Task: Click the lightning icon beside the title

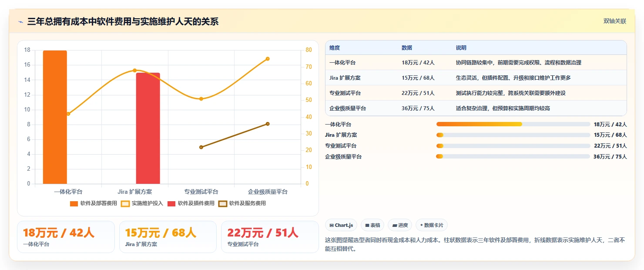Action: (21, 21)
